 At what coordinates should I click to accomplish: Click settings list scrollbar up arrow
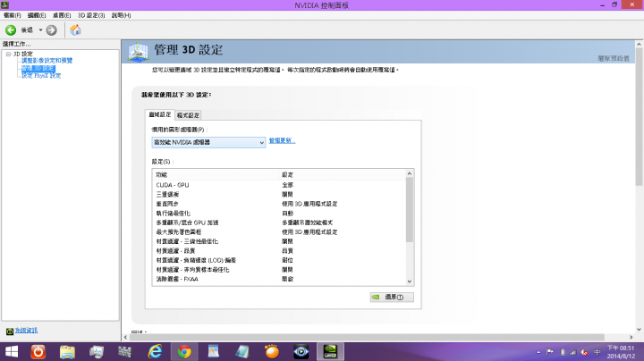[410, 173]
